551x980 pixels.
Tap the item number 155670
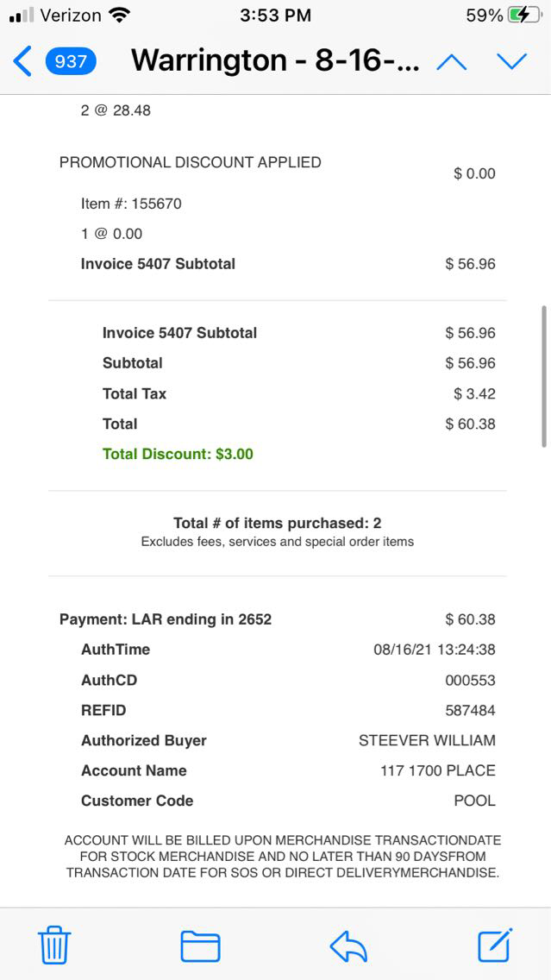[156, 204]
